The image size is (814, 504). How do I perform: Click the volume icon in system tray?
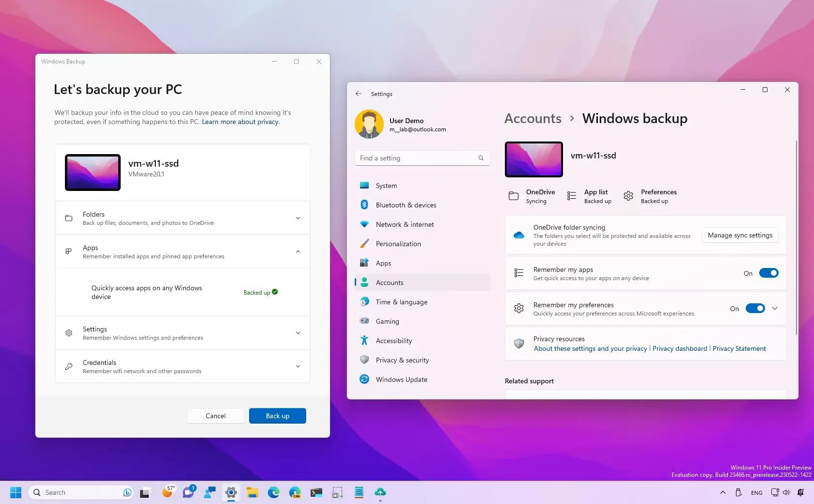[x=786, y=492]
